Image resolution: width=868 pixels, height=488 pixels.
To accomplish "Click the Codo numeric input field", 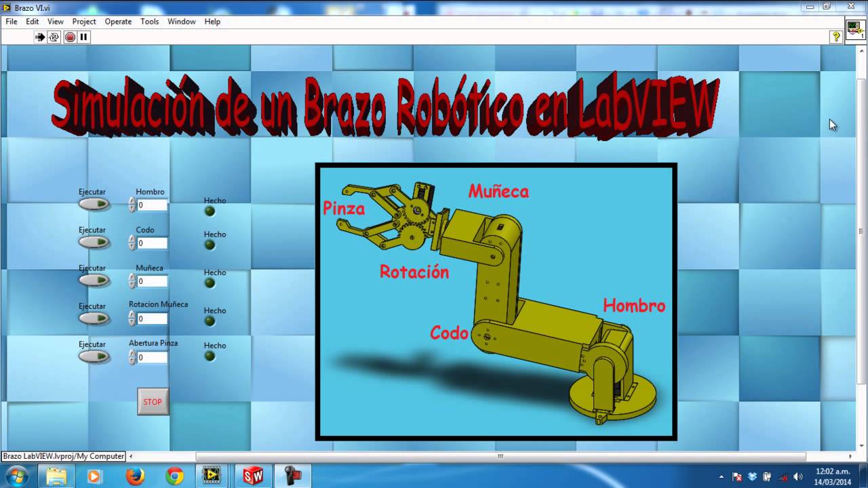I will 152,243.
